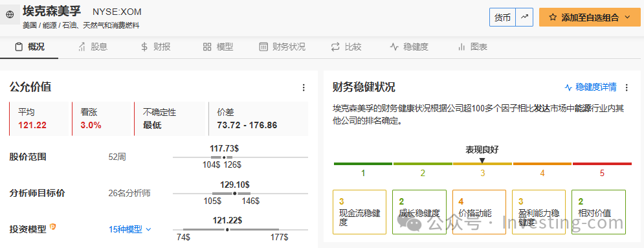
Task: Click the 成长稳健度 score card
Action: click(419, 212)
